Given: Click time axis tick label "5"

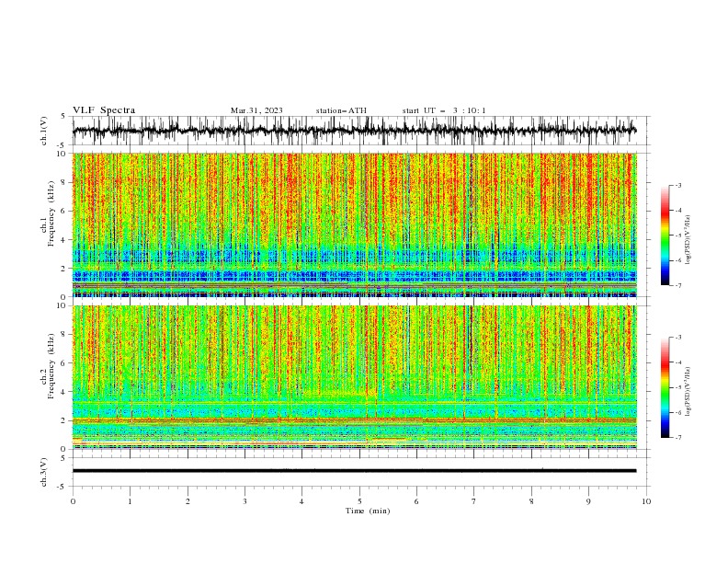Looking at the screenshot, I should 359,501.
